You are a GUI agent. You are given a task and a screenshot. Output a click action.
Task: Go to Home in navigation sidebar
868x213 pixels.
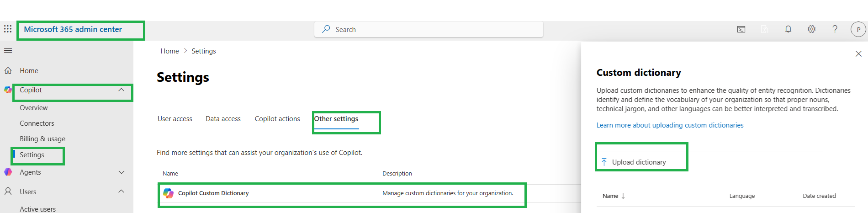pyautogui.click(x=29, y=71)
